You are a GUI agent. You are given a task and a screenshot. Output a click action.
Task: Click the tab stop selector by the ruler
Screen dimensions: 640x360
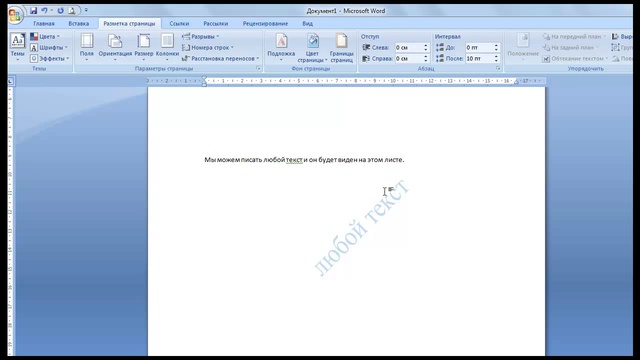pyautogui.click(x=11, y=81)
